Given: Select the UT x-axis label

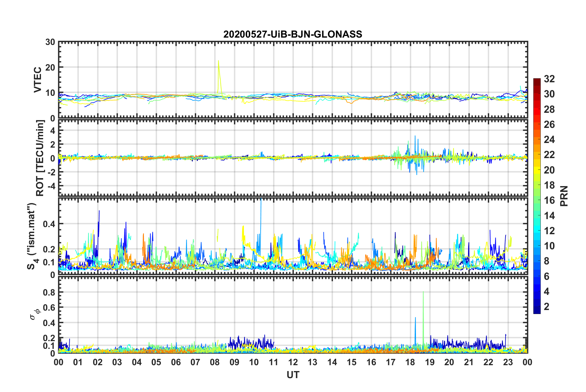Looking at the screenshot, I should [x=293, y=375].
